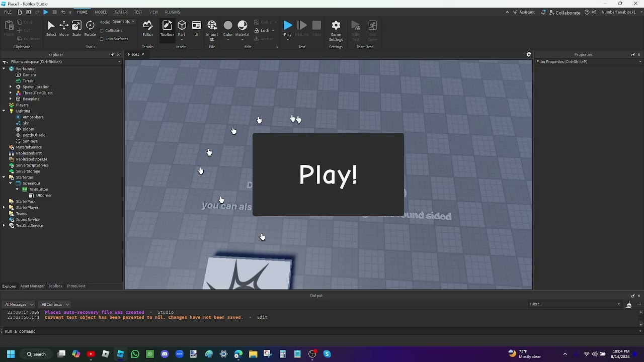Switch to the AVATAR ribbon tab

(x=120, y=12)
